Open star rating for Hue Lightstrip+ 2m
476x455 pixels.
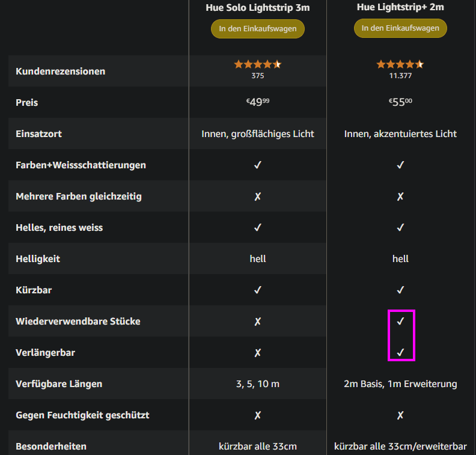[400, 64]
